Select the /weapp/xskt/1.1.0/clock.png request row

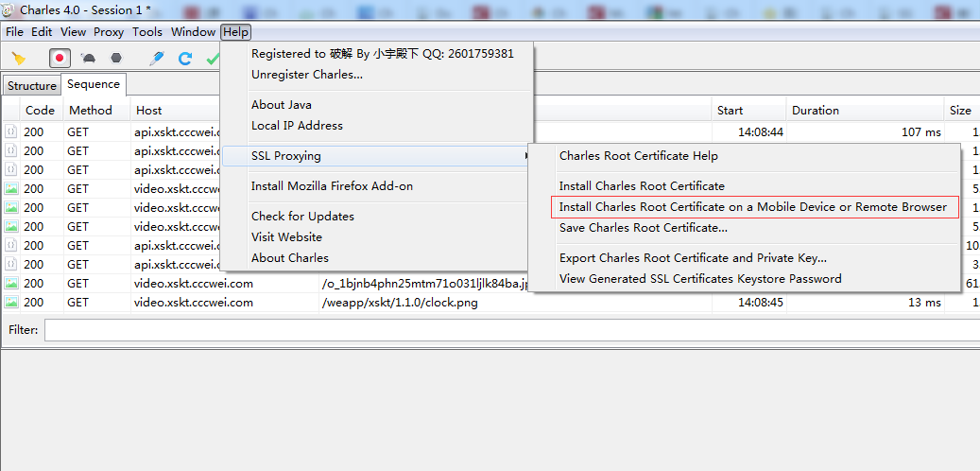pyautogui.click(x=490, y=303)
